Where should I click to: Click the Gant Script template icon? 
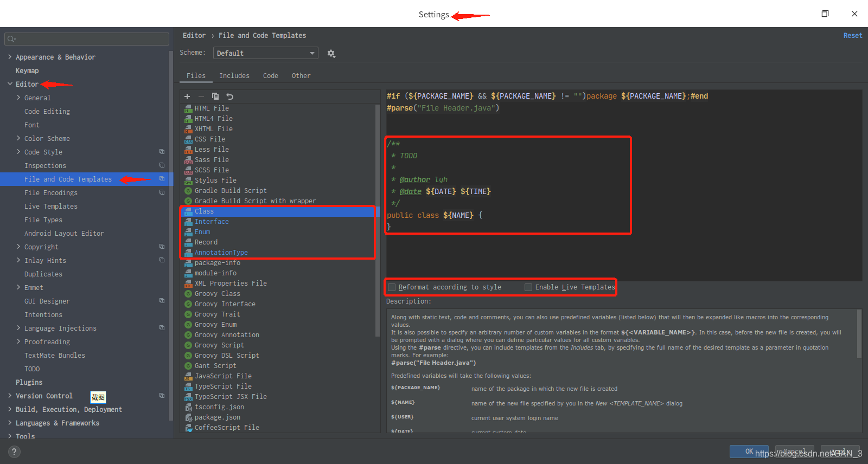pos(188,366)
